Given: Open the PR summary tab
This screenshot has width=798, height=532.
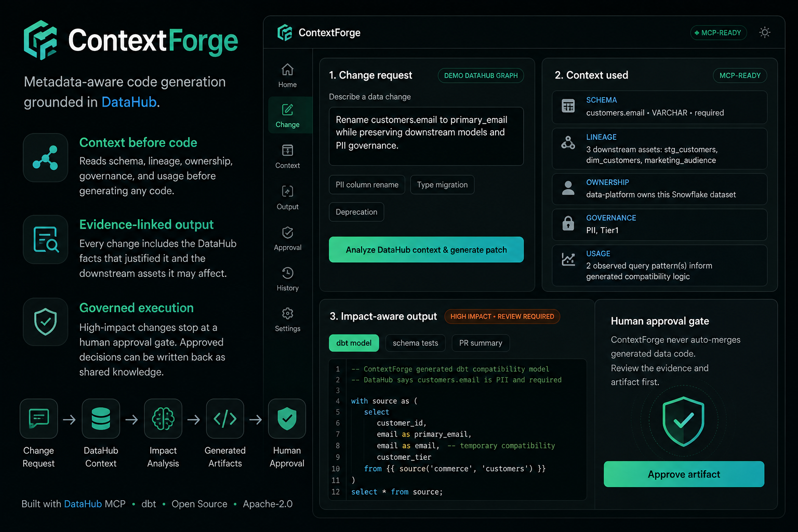Looking at the screenshot, I should coord(481,343).
